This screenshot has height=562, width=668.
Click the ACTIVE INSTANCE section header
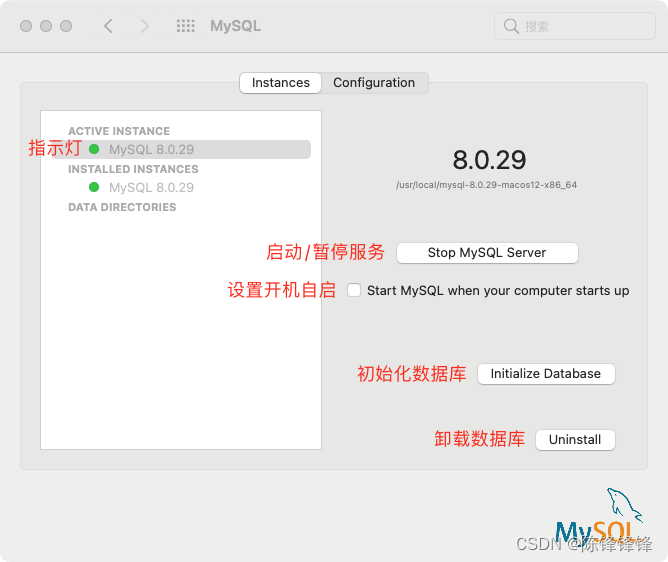[x=119, y=131]
